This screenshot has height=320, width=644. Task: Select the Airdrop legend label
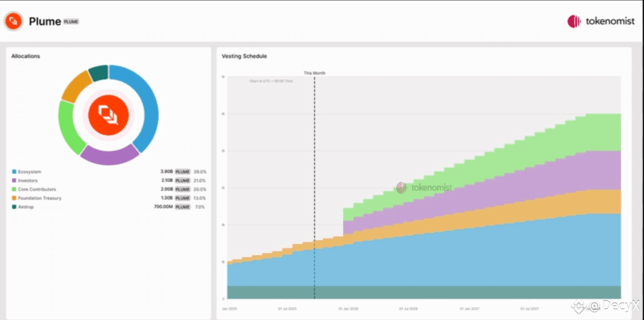pos(26,207)
